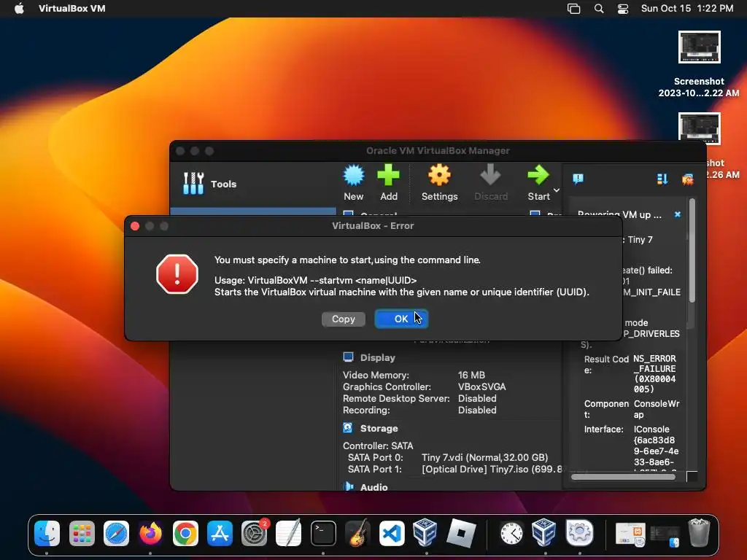Image resolution: width=747 pixels, height=560 pixels.
Task: Click the red error stop-sign icon
Action: pos(177,274)
